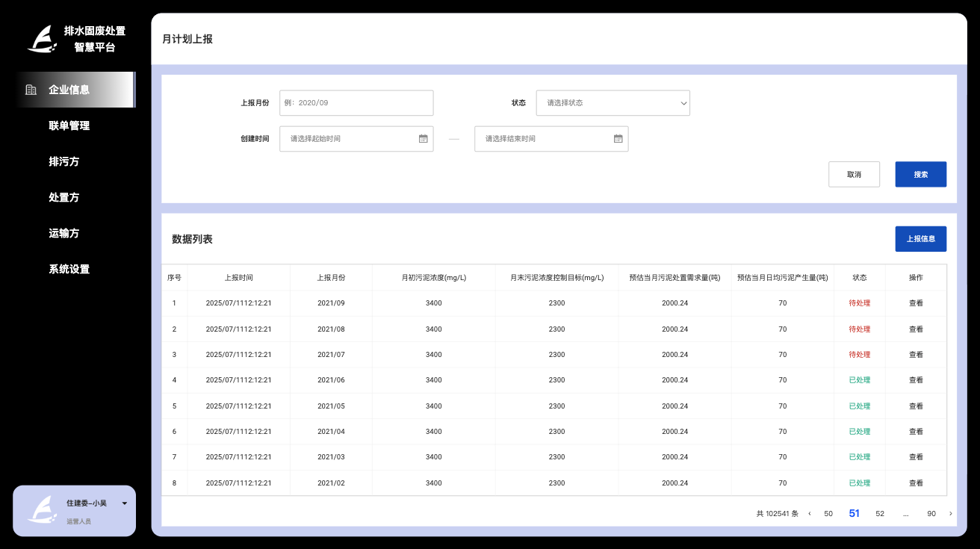Go to page 90
Screen dimensions: 980x549
[x=931, y=513]
